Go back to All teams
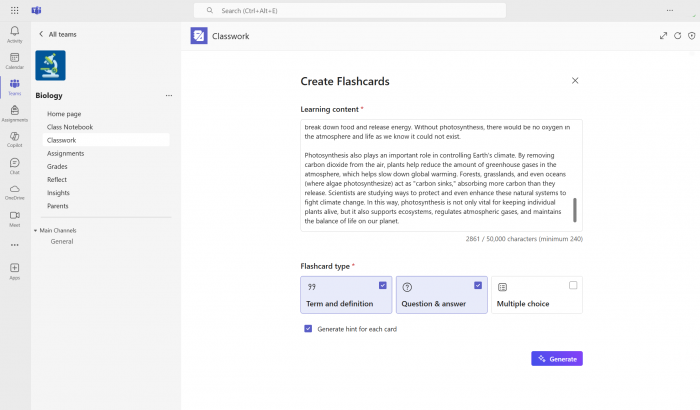Screen dimensions: 700x410 (42, 34)
